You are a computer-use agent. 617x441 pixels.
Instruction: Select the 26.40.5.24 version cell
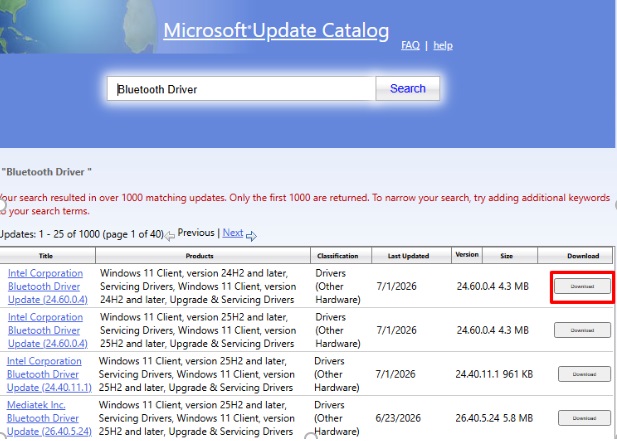[x=477, y=418]
